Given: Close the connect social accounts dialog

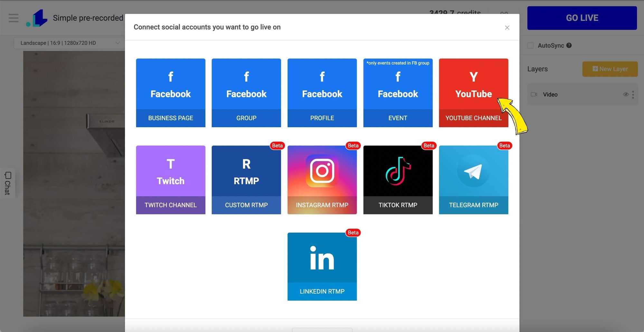Looking at the screenshot, I should (507, 28).
